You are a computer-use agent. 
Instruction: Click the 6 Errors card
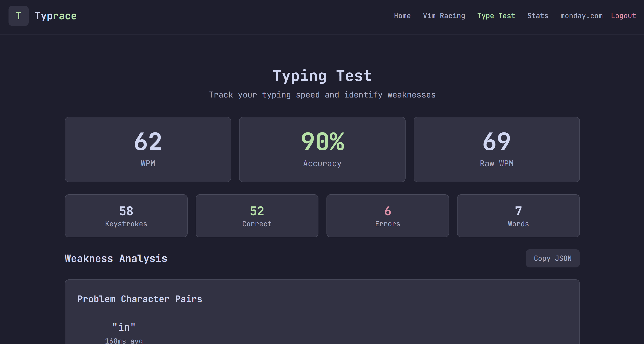(x=387, y=216)
